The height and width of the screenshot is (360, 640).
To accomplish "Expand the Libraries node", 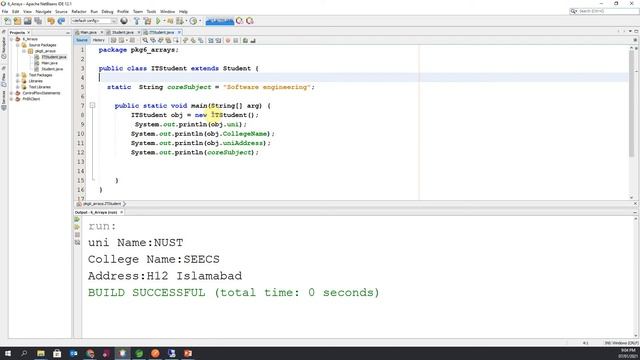I will (18, 81).
